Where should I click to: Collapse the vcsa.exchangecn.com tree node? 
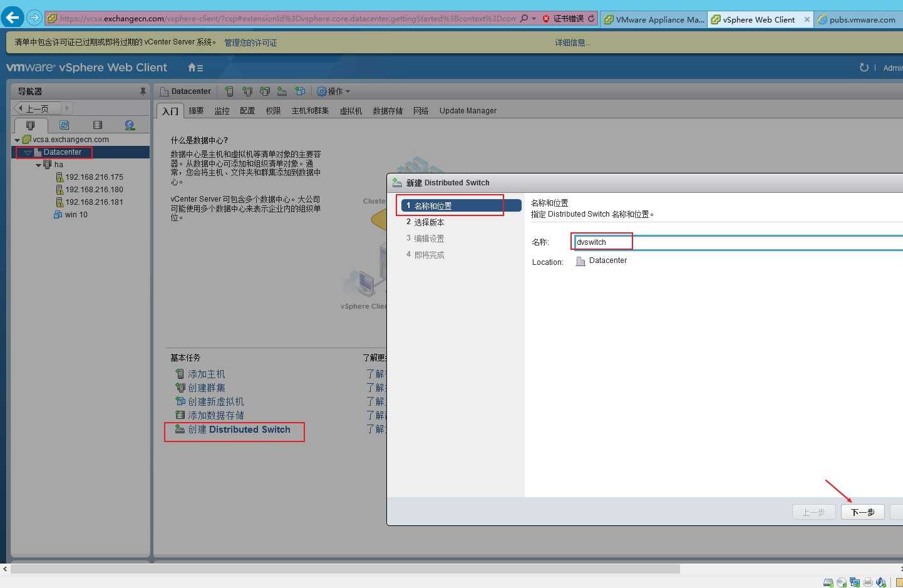pyautogui.click(x=17, y=140)
